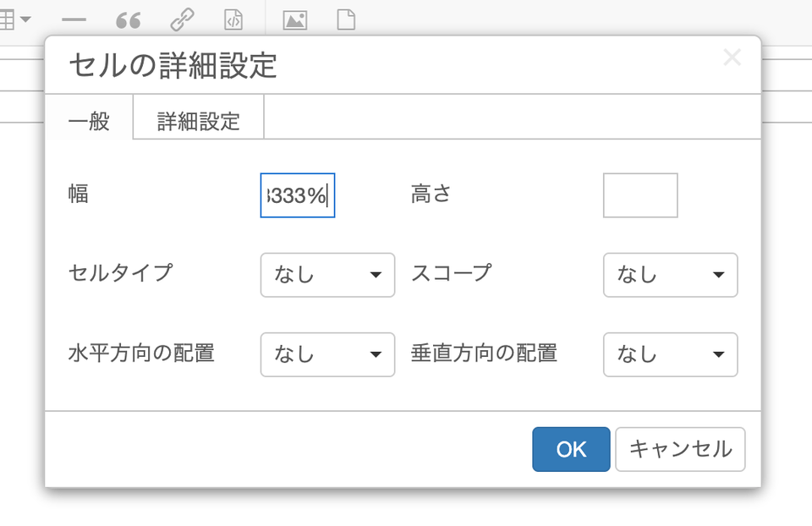
Task: Click the 高さ label
Action: (431, 195)
